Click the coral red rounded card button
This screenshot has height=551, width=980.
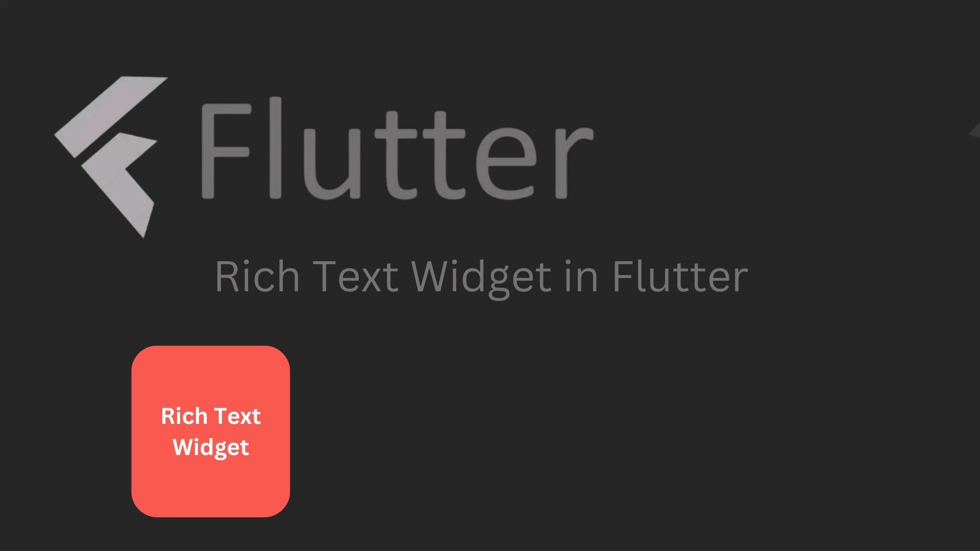211,431
